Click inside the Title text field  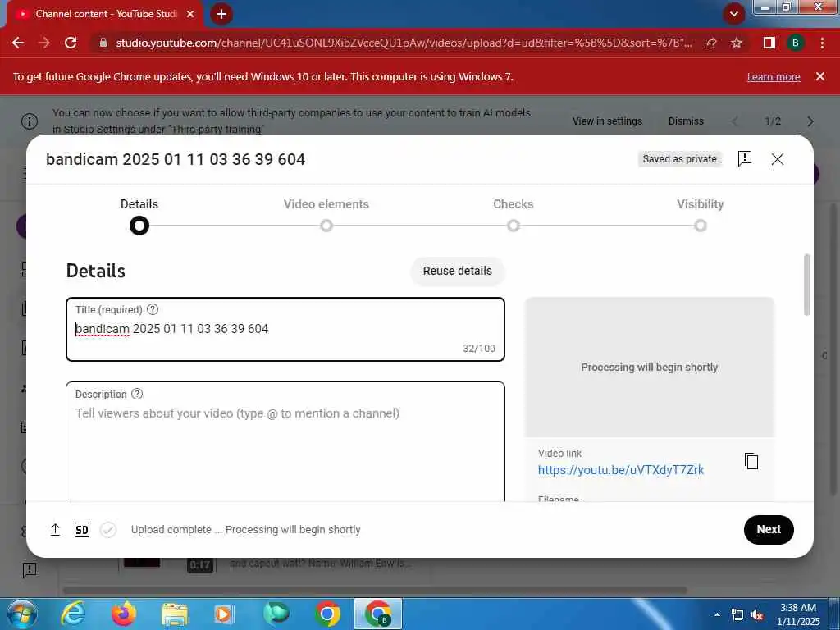point(285,330)
